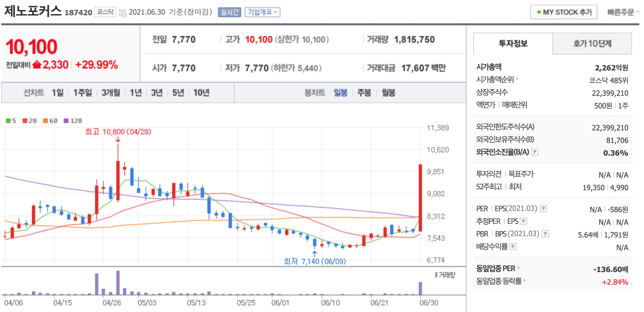The width and height of the screenshot is (644, 312).
Task: Select the 10년 line chart period
Action: pyautogui.click(x=201, y=92)
